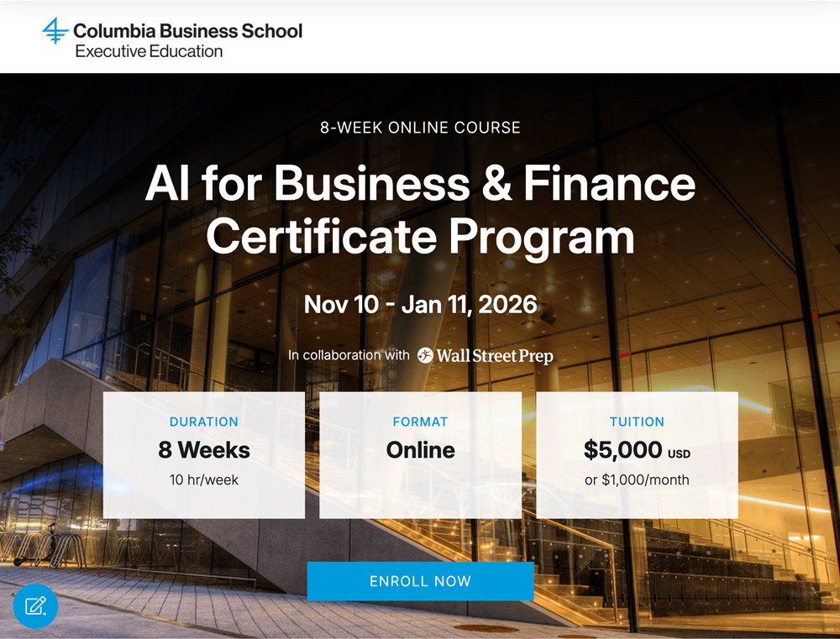Click the FORMAT card showing Online

coord(420,454)
